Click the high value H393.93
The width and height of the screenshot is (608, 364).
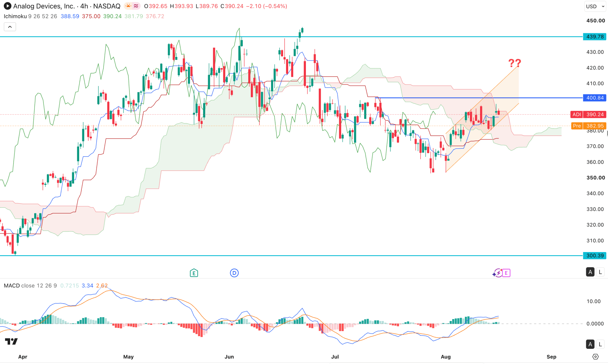pos(181,6)
